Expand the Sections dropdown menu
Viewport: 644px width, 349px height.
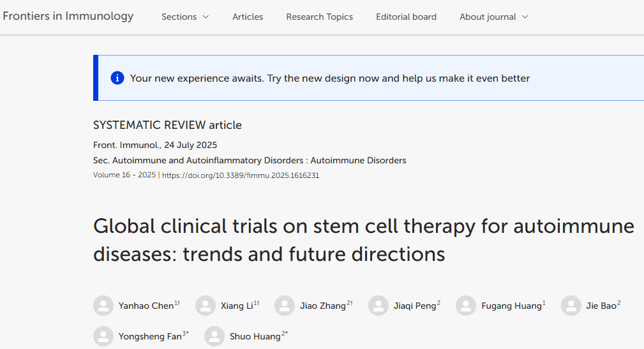point(184,17)
